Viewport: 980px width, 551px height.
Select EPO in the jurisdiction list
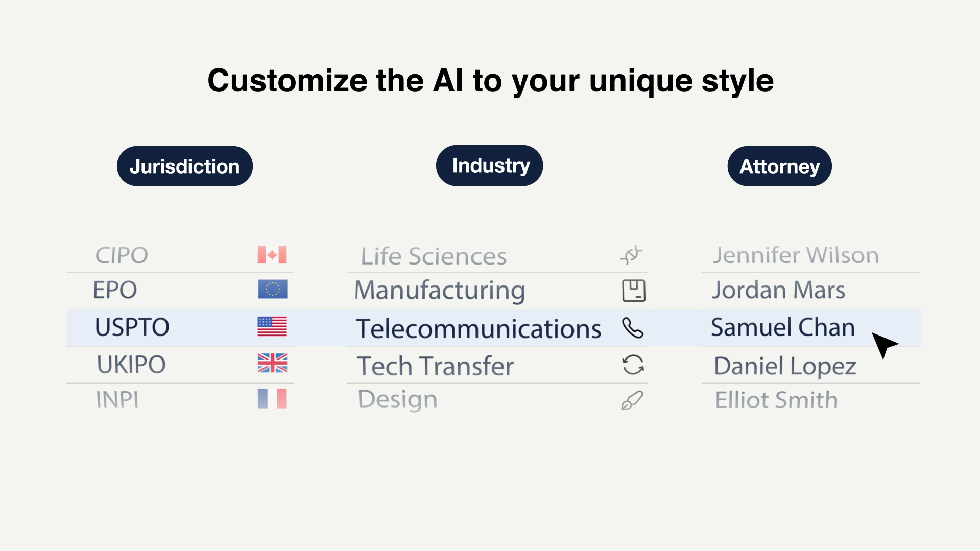pos(115,290)
